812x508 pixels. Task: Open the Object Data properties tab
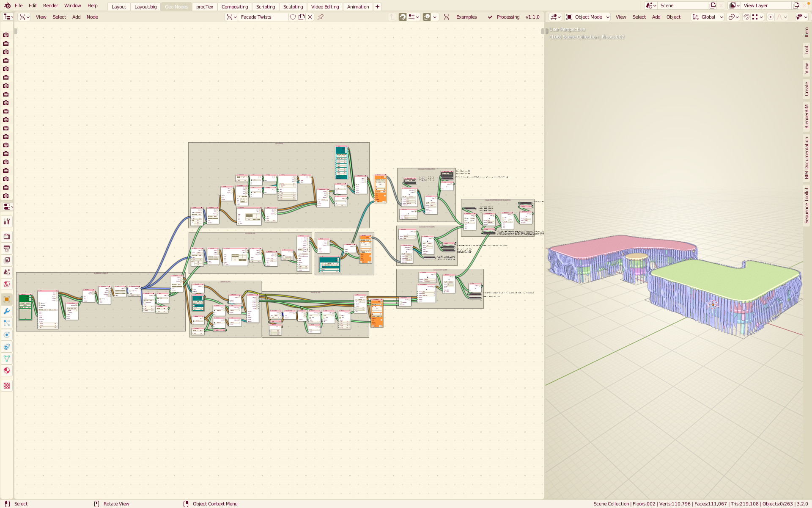point(7,359)
